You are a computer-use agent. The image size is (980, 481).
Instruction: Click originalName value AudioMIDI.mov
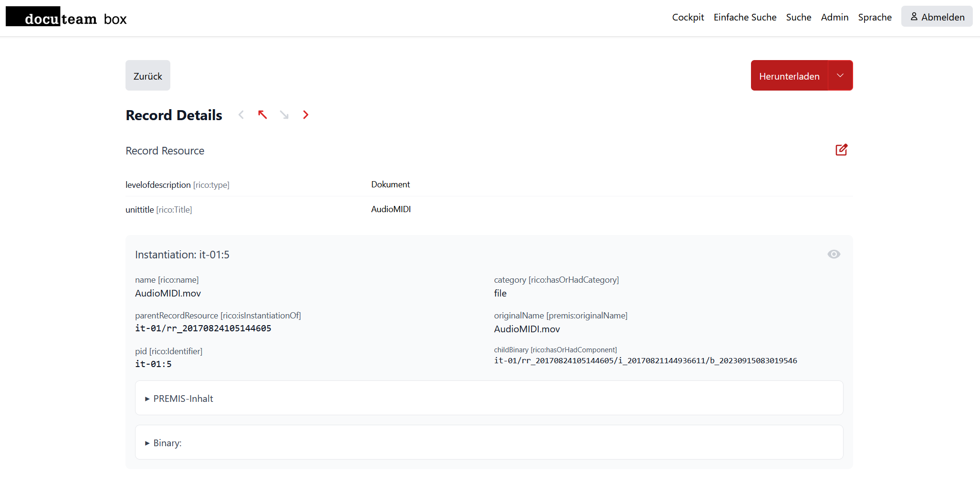tap(527, 329)
